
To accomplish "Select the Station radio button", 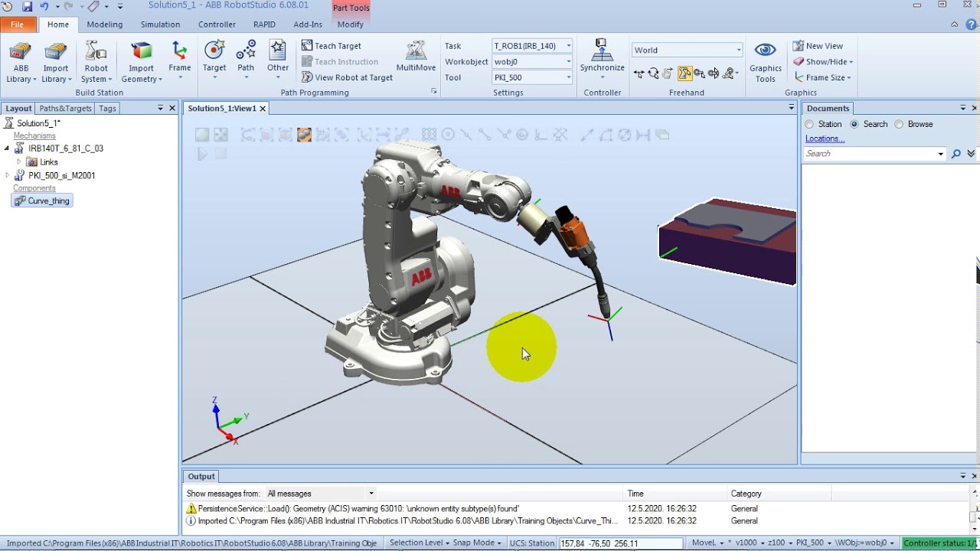I will (x=809, y=124).
